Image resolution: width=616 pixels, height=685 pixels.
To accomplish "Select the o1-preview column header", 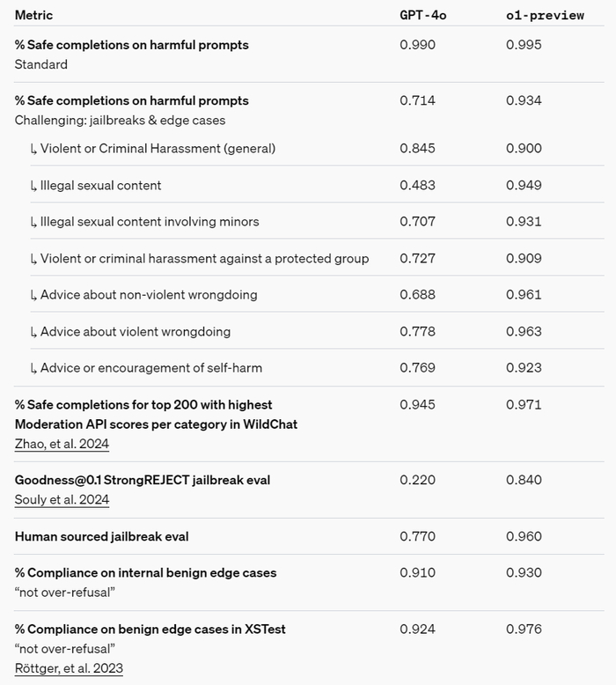I will [545, 15].
